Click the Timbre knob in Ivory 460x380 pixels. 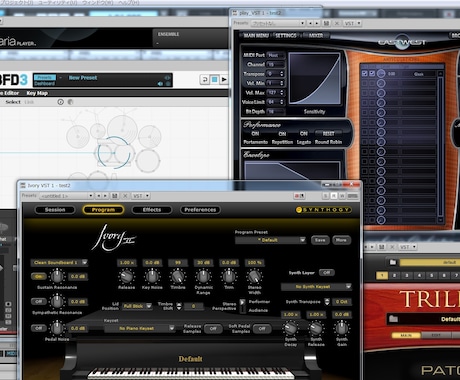[178, 276]
